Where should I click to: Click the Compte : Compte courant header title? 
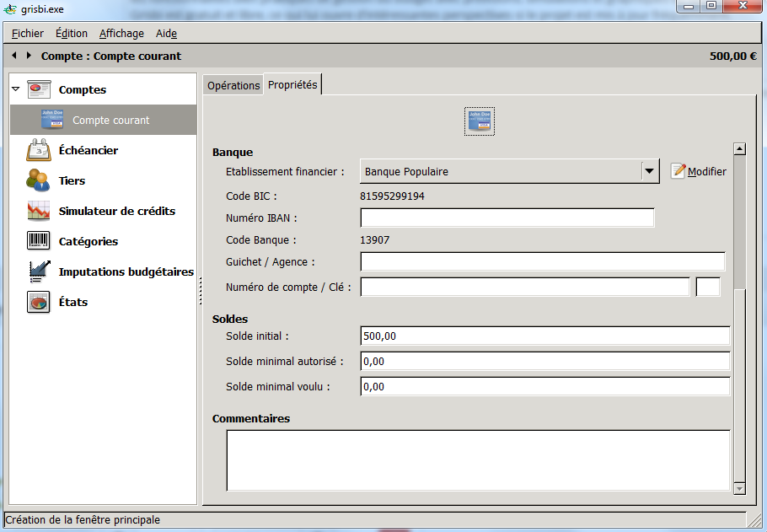click(111, 56)
